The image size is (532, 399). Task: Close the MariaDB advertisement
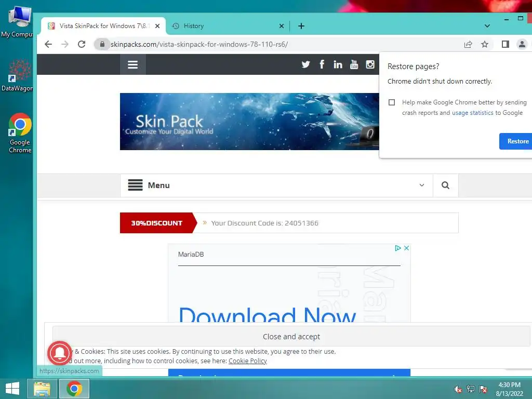pos(406,248)
